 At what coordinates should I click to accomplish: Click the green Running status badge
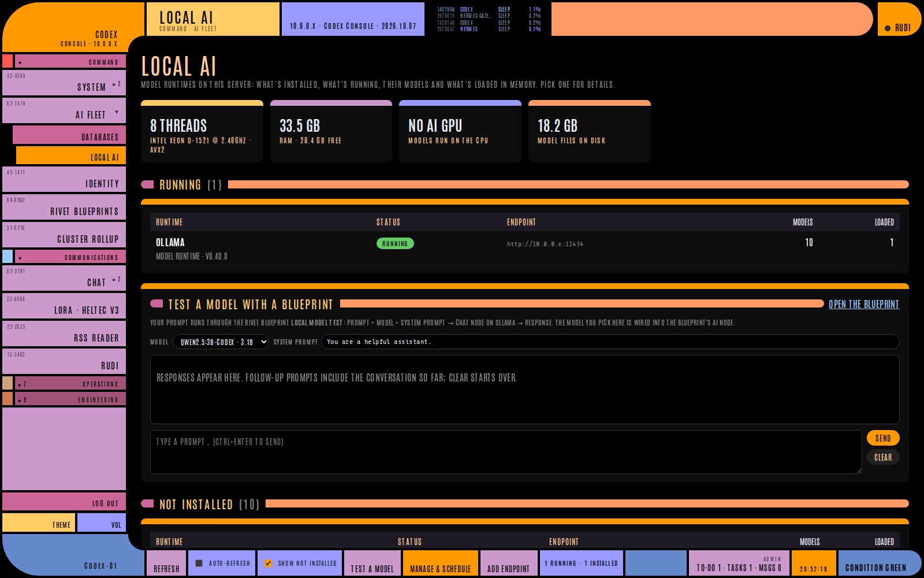(x=395, y=243)
